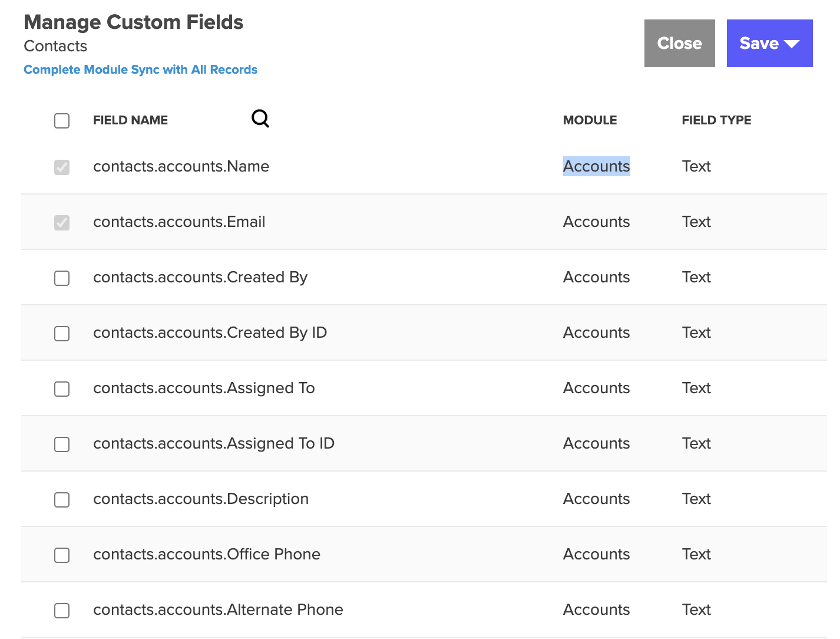This screenshot has height=639, width=840.
Task: Open the Save dropdown button
Action: [x=769, y=43]
